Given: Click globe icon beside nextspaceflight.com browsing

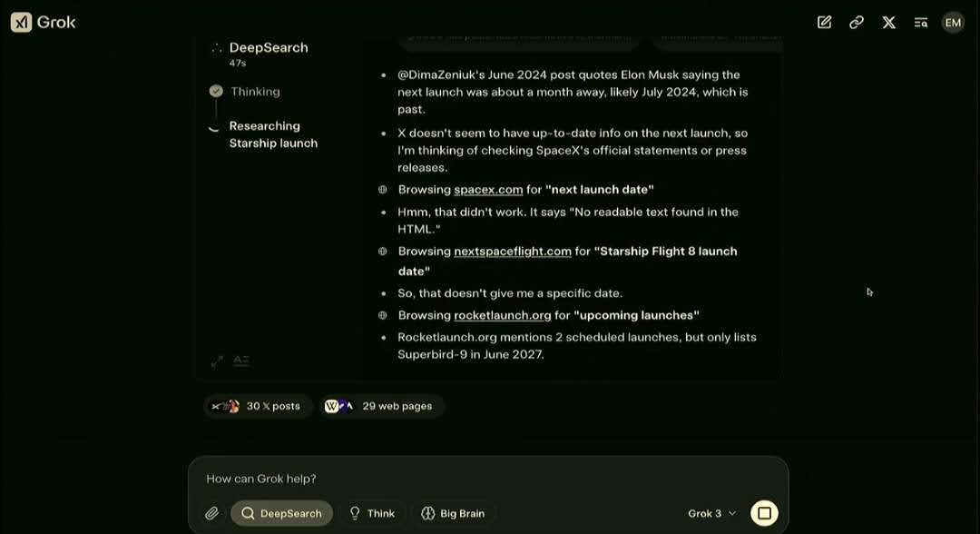Looking at the screenshot, I should click(383, 252).
